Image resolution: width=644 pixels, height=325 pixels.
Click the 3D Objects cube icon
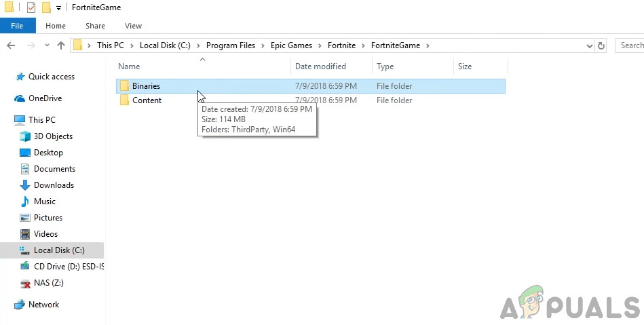pos(25,136)
